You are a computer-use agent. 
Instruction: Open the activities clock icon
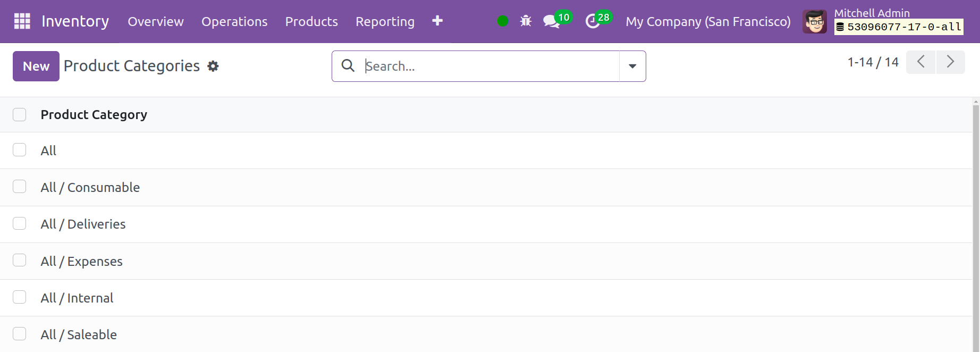[x=592, y=21]
